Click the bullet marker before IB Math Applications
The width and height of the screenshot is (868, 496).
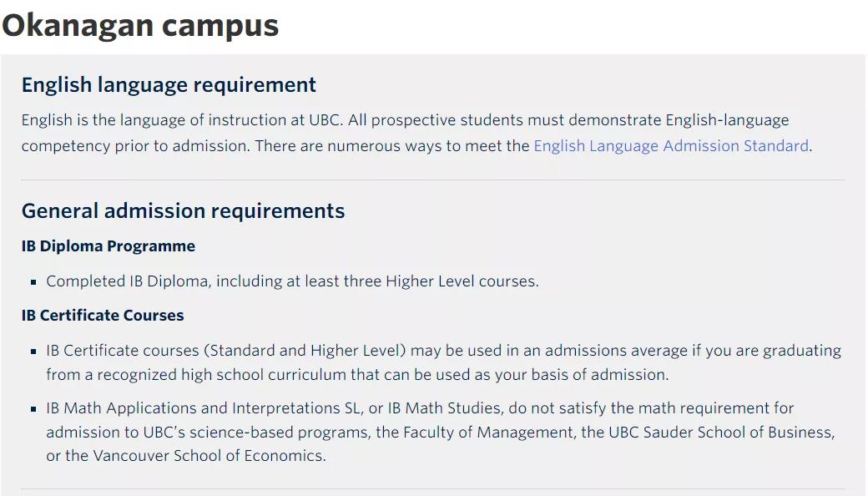(33, 410)
